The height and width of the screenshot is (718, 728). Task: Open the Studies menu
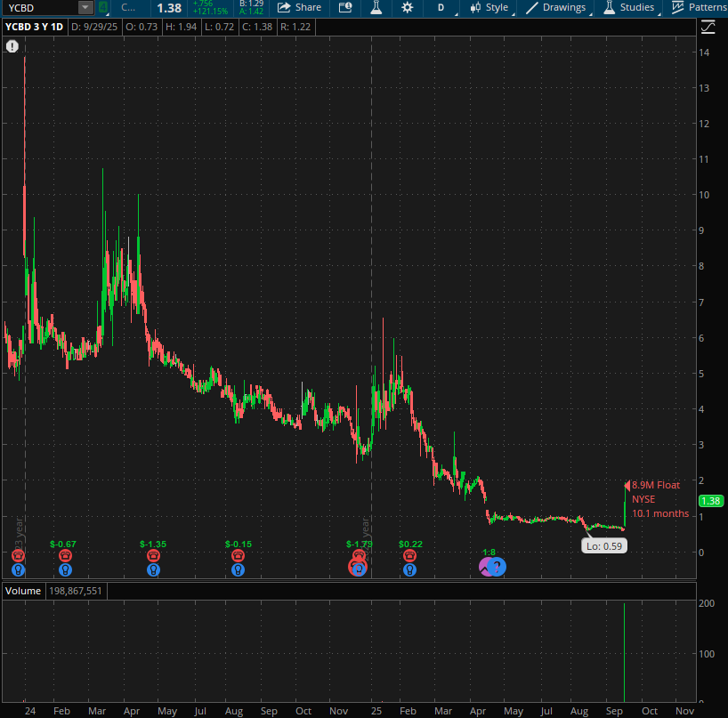629,7
